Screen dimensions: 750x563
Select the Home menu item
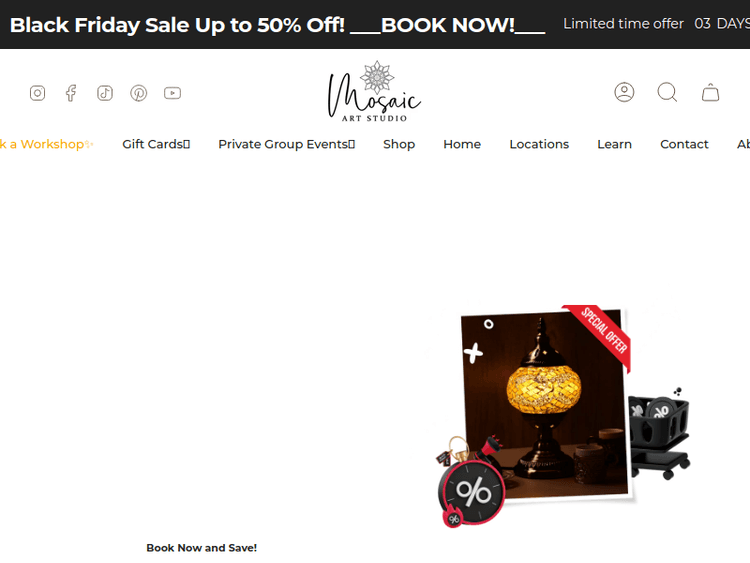tap(462, 144)
